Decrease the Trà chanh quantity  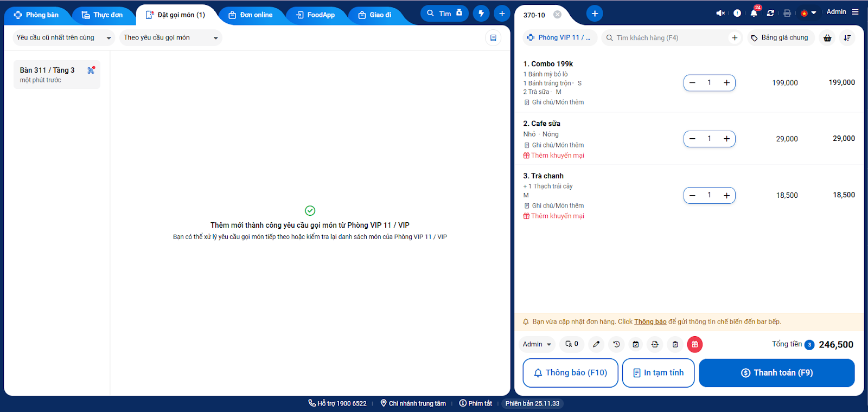[x=692, y=195]
